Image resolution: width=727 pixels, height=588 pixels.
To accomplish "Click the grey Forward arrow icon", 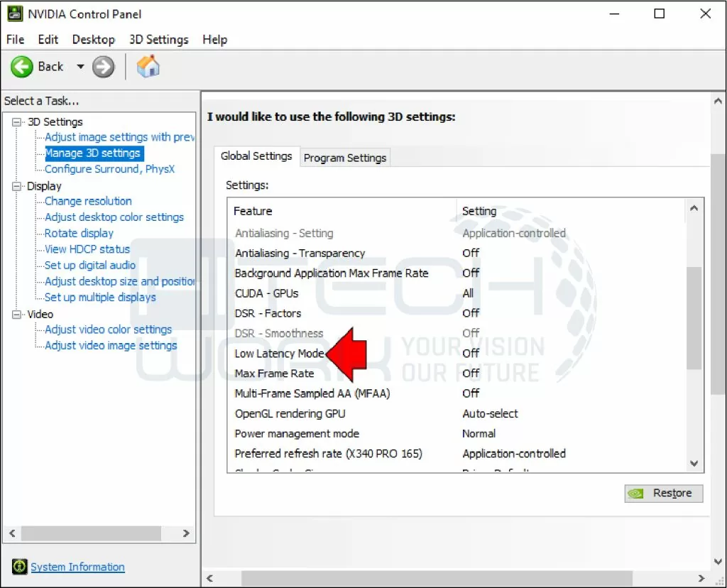I will pos(103,67).
